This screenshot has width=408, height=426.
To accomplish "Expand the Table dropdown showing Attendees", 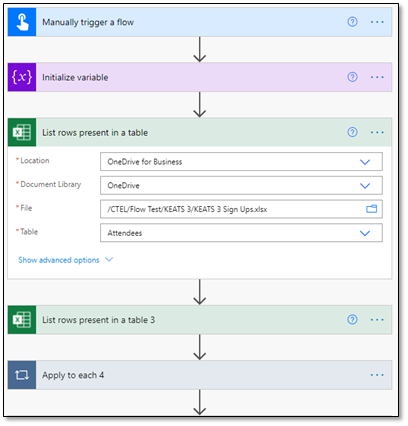I will [365, 233].
